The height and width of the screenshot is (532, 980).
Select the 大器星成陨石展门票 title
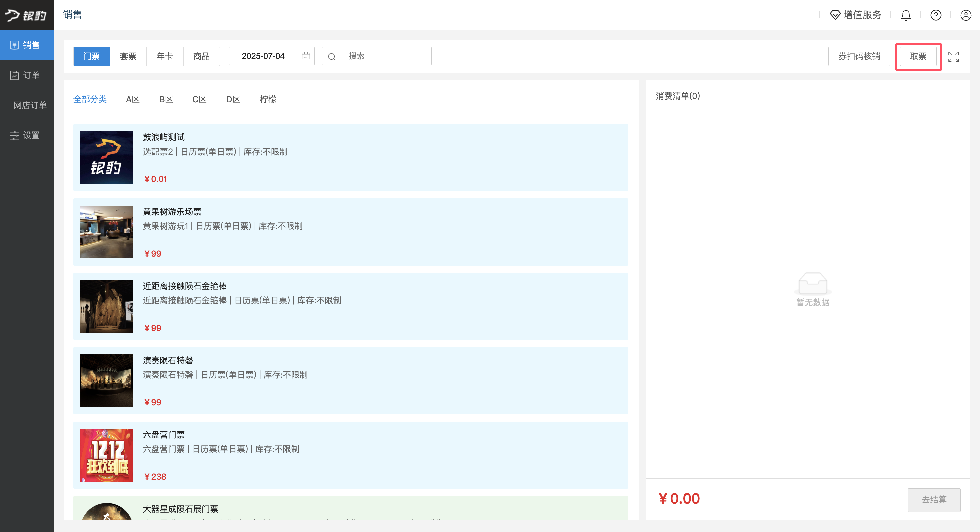(x=181, y=509)
